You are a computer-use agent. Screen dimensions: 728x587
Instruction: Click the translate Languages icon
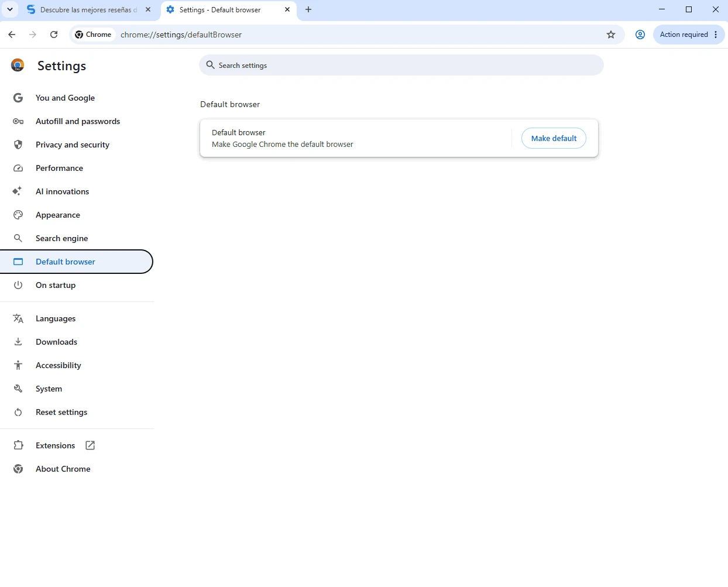(x=18, y=318)
